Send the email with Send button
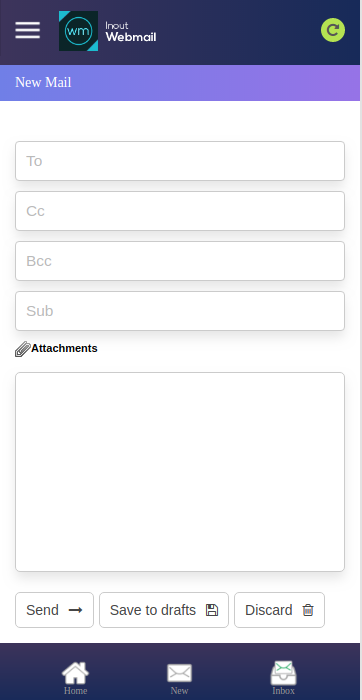 [54, 610]
